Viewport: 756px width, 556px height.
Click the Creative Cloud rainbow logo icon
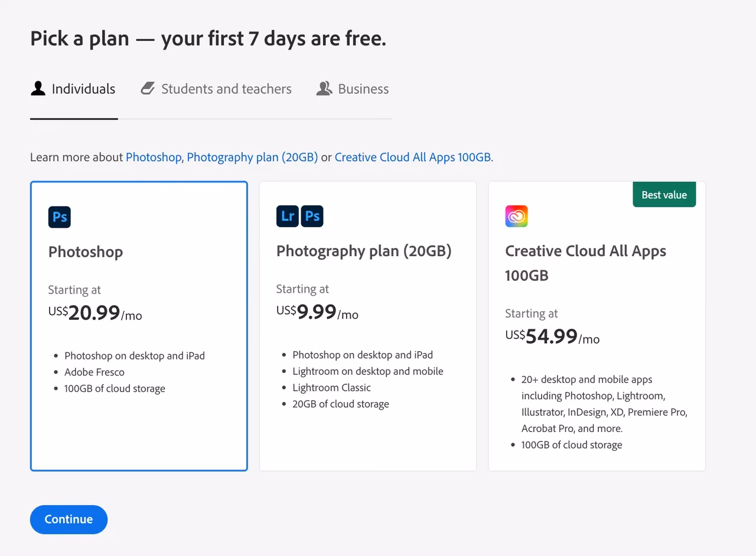click(x=516, y=215)
